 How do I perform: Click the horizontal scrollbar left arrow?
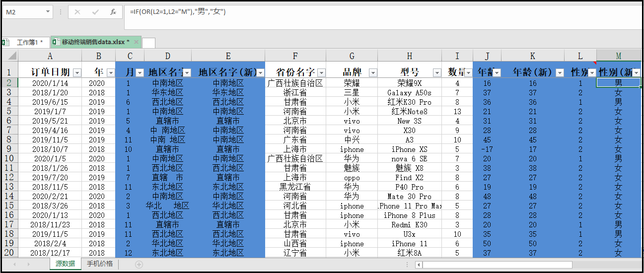pyautogui.click(x=419, y=265)
